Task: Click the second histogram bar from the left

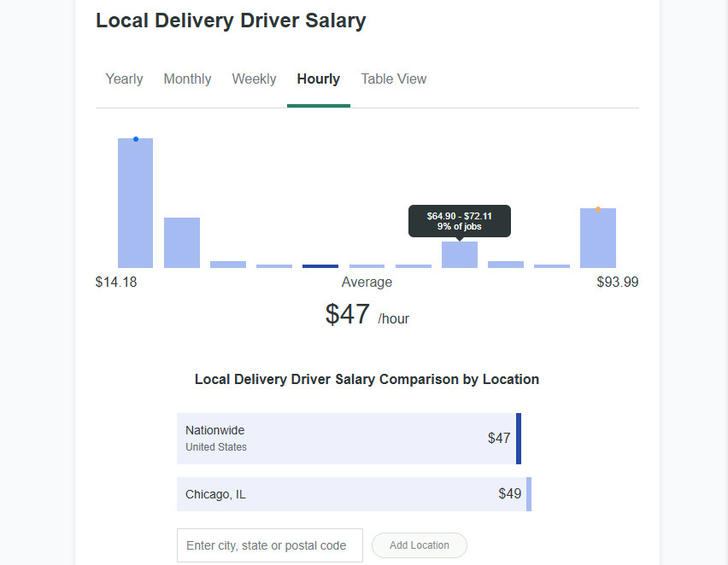Action: pos(182,242)
